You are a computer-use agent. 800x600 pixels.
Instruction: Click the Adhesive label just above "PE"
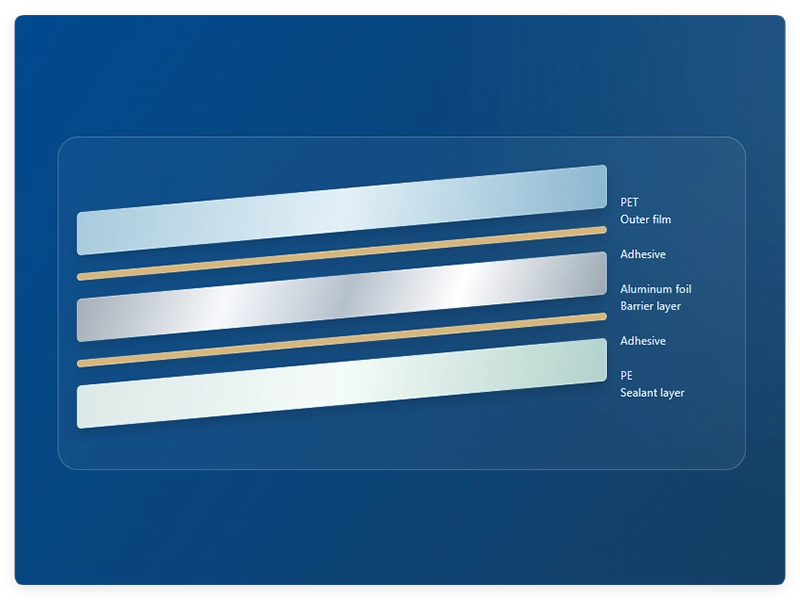643,341
